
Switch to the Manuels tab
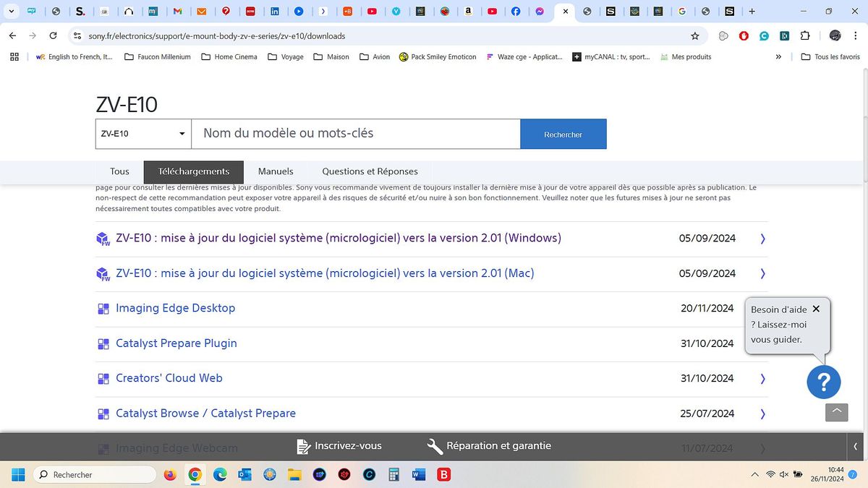click(276, 171)
